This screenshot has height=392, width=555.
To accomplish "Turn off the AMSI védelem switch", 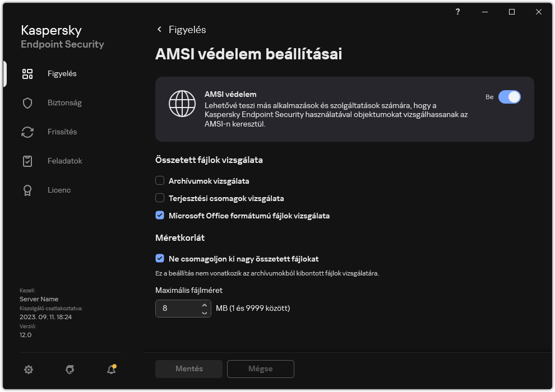I will coord(510,97).
